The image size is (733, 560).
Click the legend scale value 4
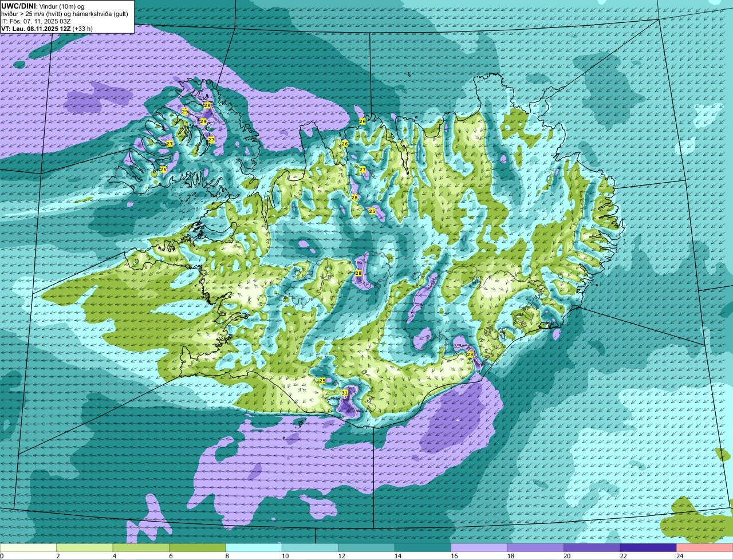pos(115,556)
